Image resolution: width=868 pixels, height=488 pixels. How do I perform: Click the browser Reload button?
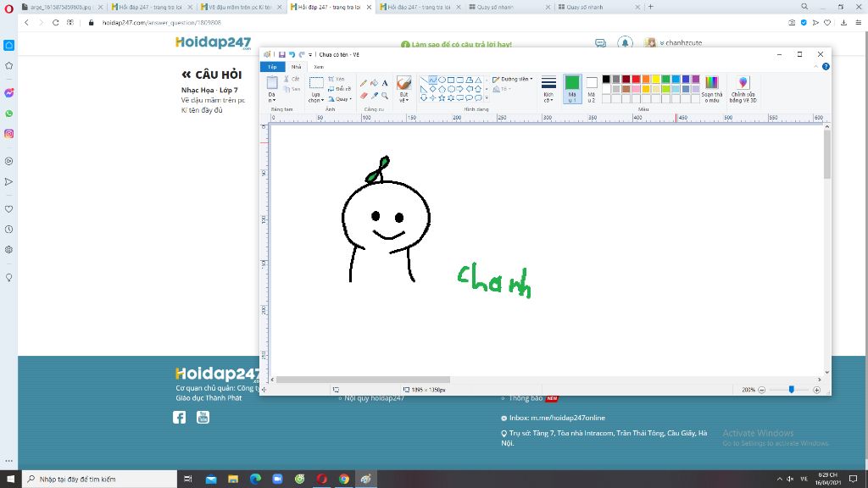(55, 23)
